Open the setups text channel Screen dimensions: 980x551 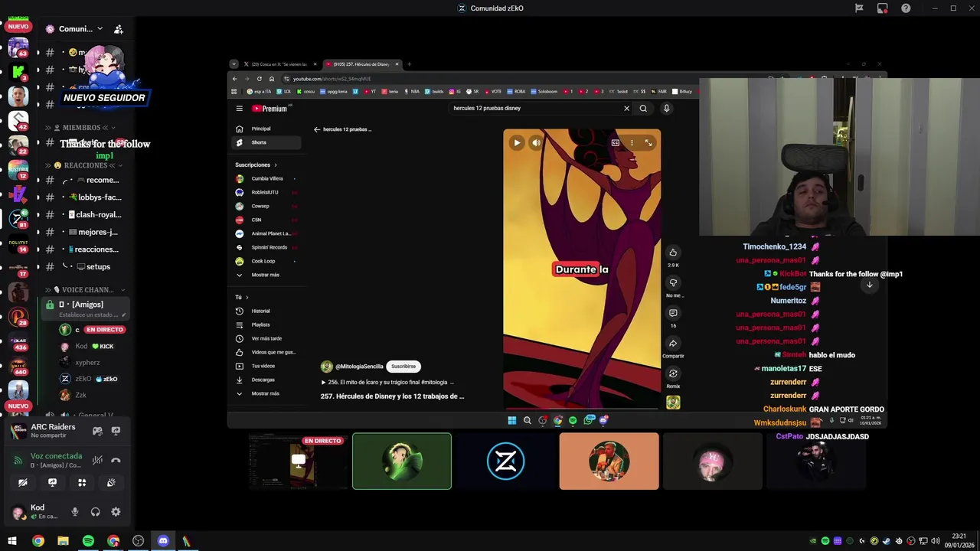click(x=84, y=267)
